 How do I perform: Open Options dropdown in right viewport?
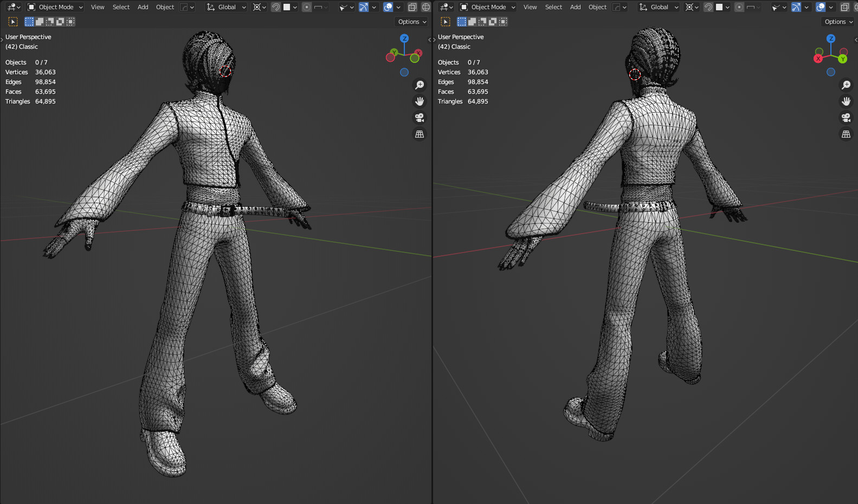click(x=839, y=22)
